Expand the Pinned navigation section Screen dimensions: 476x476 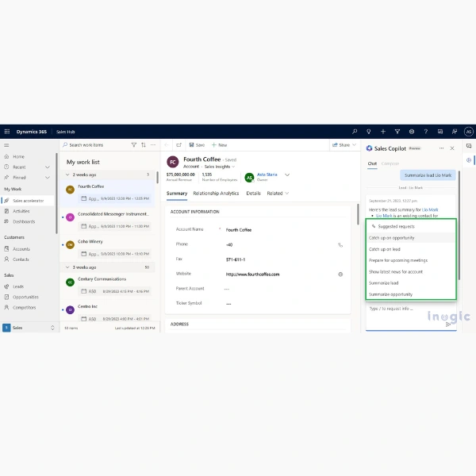tap(48, 178)
